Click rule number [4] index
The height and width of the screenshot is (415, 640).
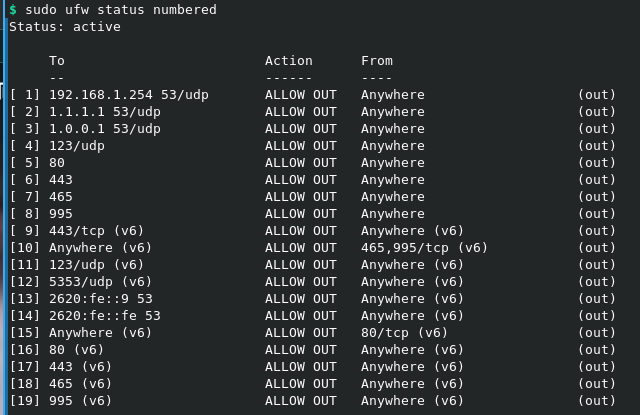pyautogui.click(x=24, y=146)
